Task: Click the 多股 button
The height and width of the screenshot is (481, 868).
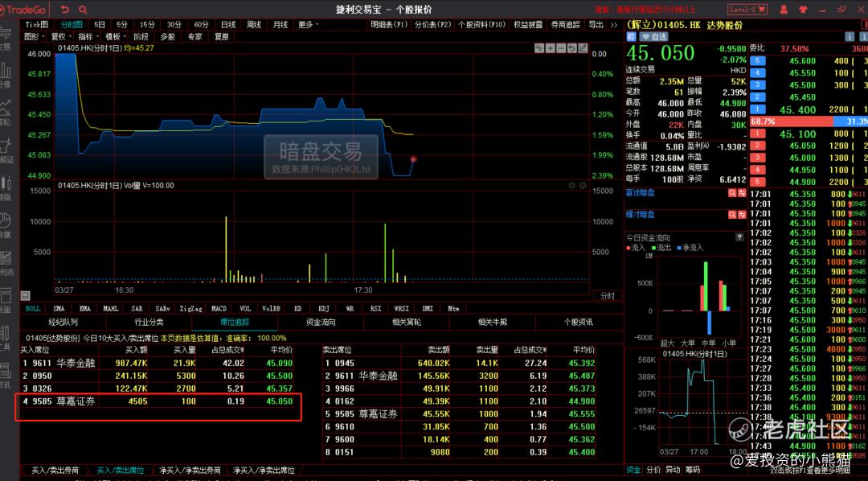Action: click(168, 36)
